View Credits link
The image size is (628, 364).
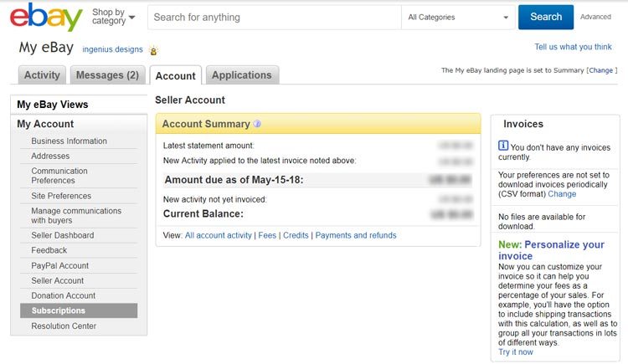pos(296,235)
